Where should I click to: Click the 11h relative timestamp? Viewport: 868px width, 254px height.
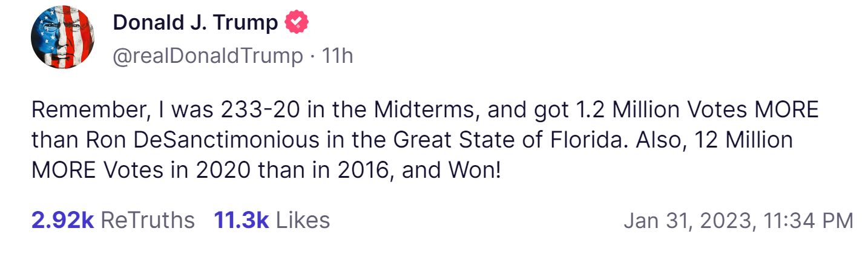coord(337,56)
